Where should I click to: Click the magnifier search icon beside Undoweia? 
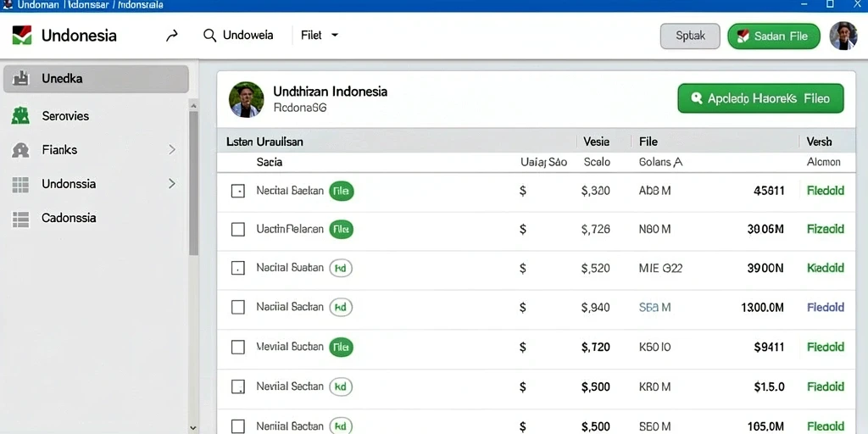point(210,36)
